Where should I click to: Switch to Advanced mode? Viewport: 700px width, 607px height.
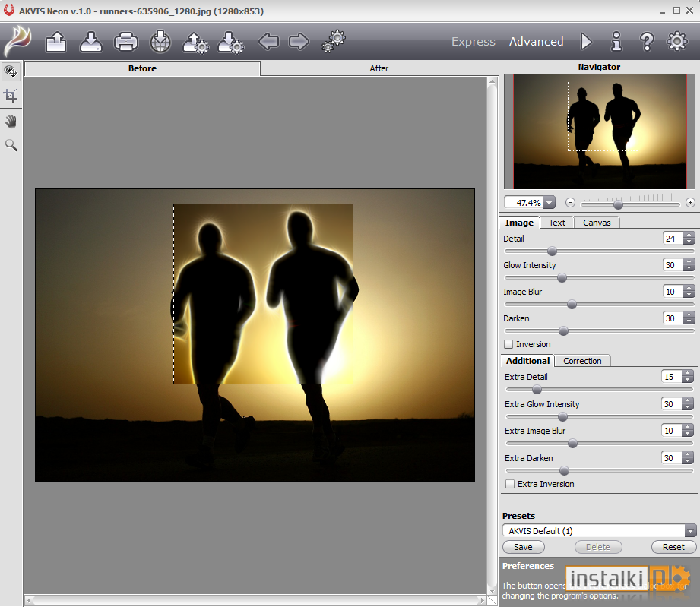click(536, 42)
